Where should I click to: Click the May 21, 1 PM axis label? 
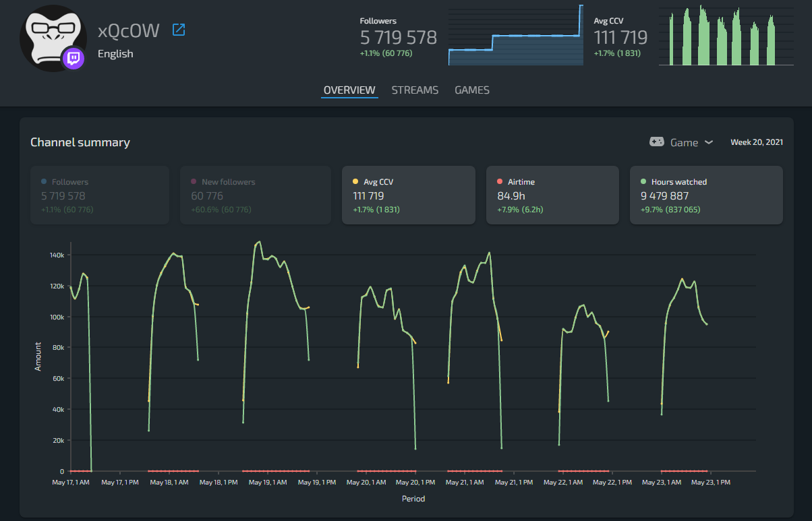(x=513, y=483)
